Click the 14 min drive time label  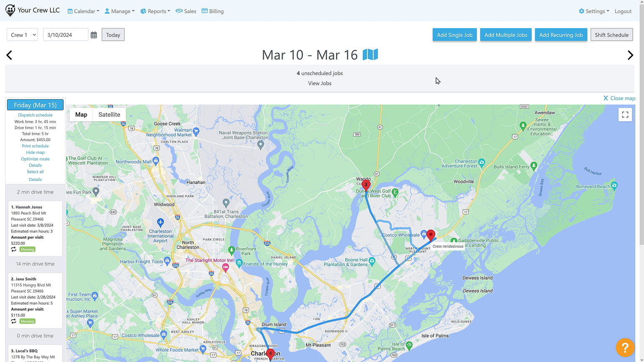pos(35,264)
